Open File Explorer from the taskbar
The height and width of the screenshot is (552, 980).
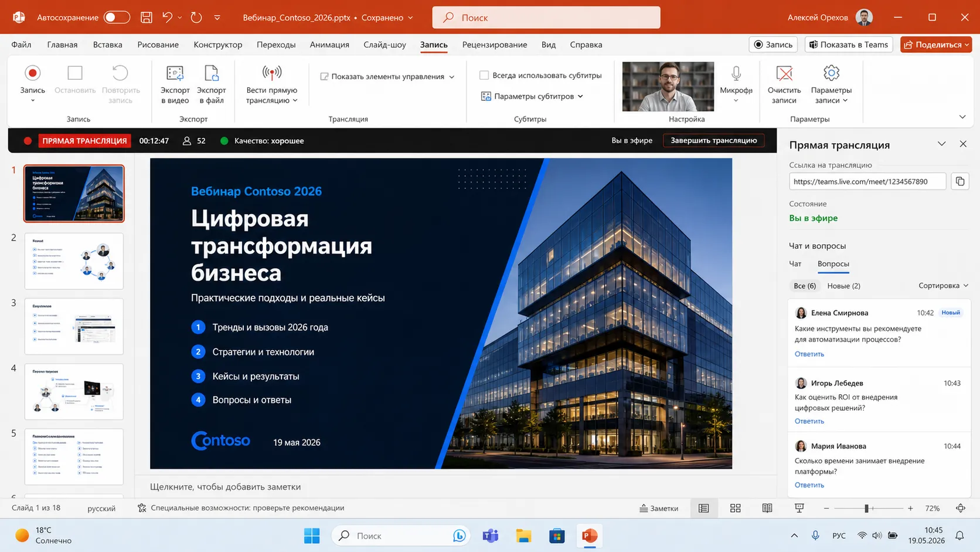523,536
